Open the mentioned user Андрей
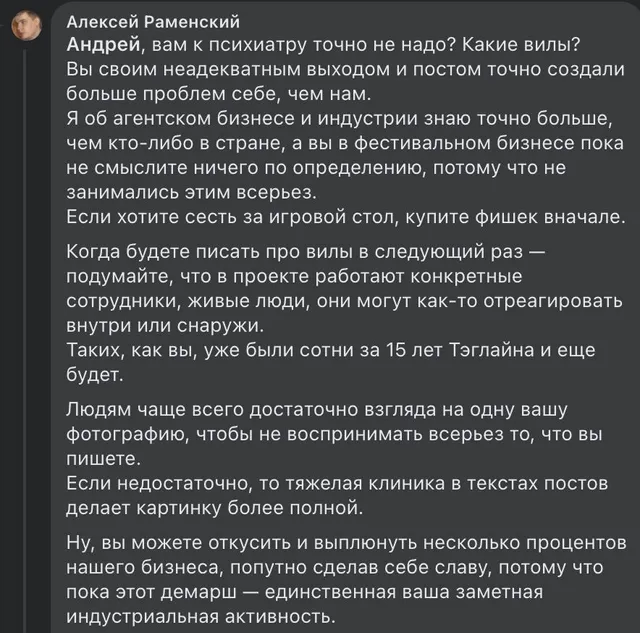 103,45
